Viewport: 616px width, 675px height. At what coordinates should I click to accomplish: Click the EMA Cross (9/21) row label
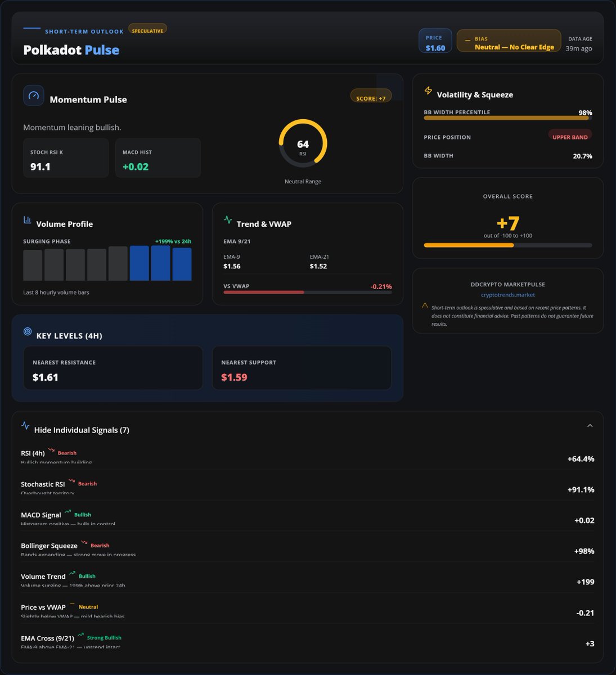click(x=47, y=638)
